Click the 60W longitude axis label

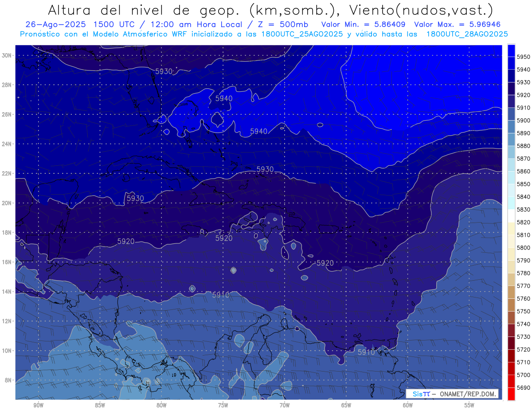point(408,405)
